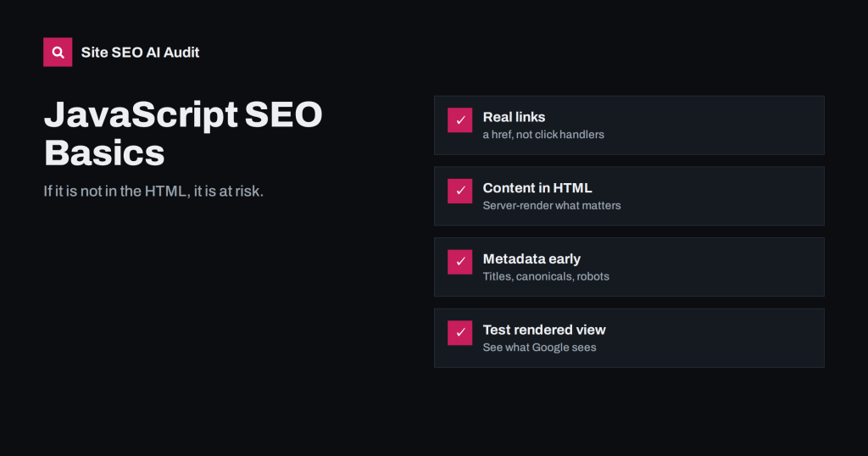Toggle the Metadata early checkmark box
This screenshot has height=456, width=868.
pyautogui.click(x=460, y=262)
